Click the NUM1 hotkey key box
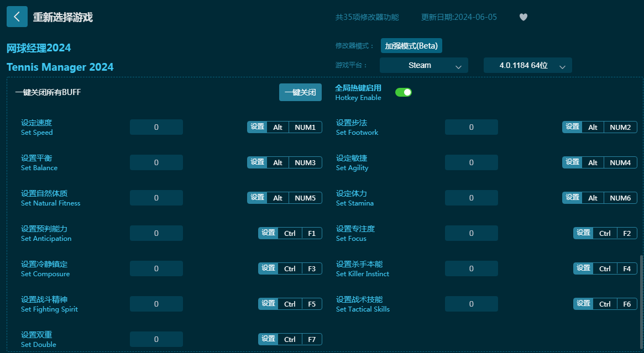Image resolution: width=644 pixels, height=353 pixels. click(x=305, y=127)
